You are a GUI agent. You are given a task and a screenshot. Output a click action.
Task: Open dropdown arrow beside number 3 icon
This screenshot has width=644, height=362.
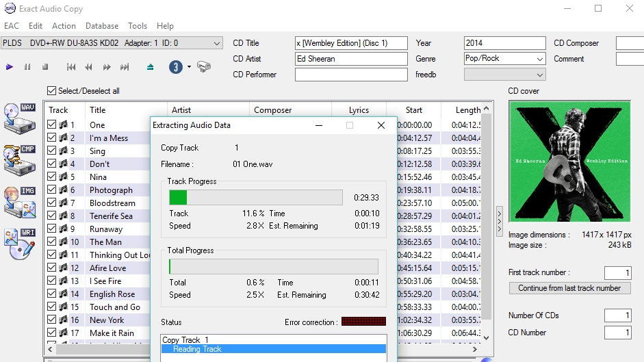pyautogui.click(x=189, y=67)
